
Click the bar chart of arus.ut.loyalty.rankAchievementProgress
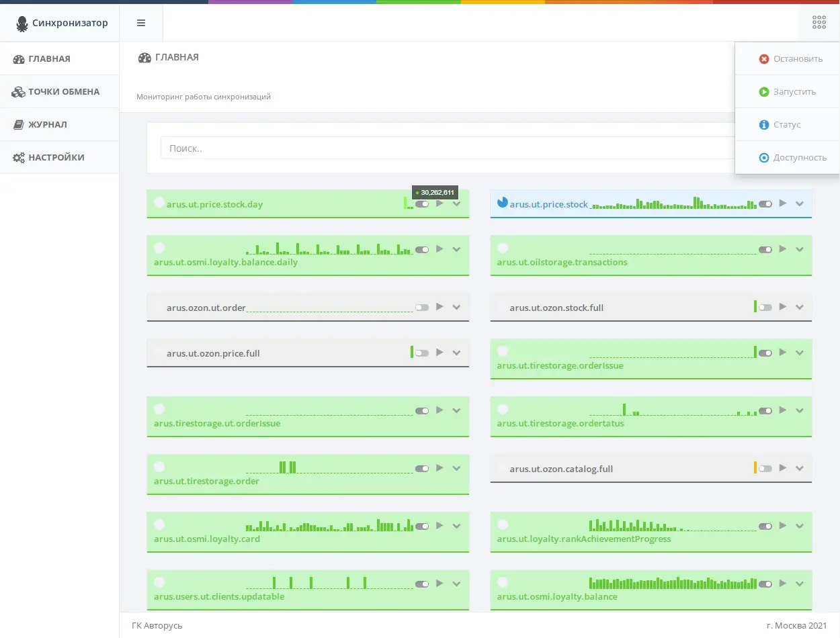[672, 525]
